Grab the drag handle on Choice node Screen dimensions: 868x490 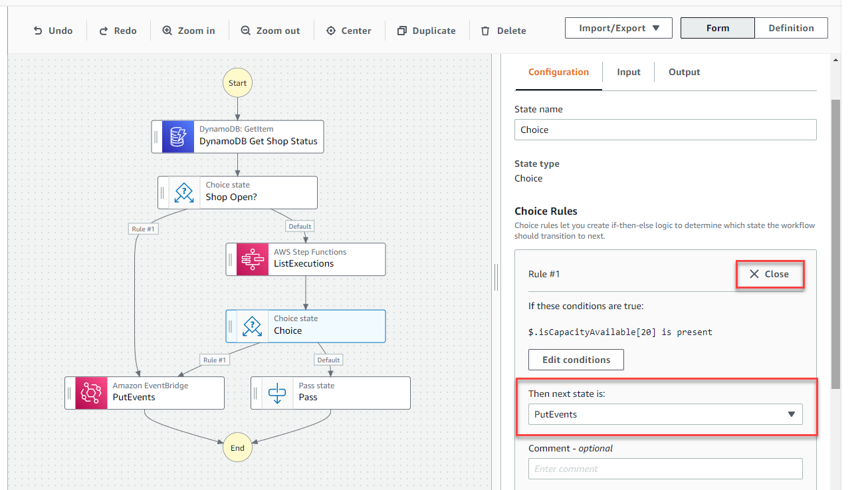(231, 326)
